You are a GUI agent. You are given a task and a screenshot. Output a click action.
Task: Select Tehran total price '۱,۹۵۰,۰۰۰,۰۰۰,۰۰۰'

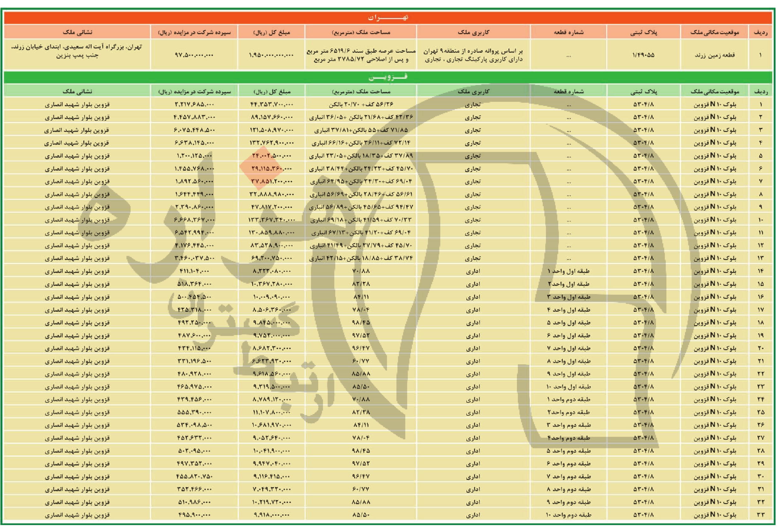point(271,55)
